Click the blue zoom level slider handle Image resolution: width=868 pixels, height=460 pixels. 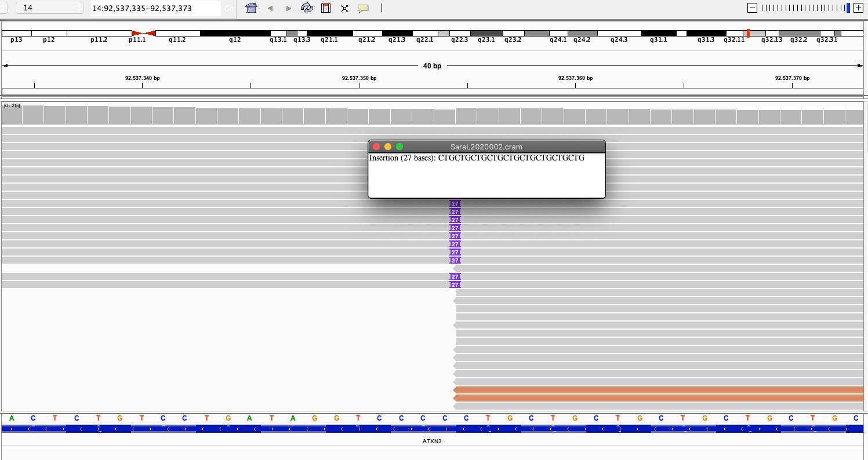click(848, 8)
